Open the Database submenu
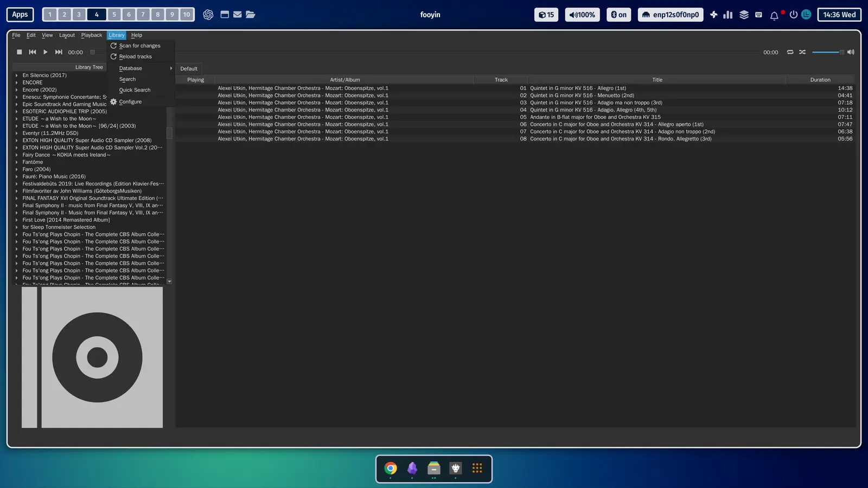Viewport: 868px width, 488px height. pyautogui.click(x=140, y=68)
